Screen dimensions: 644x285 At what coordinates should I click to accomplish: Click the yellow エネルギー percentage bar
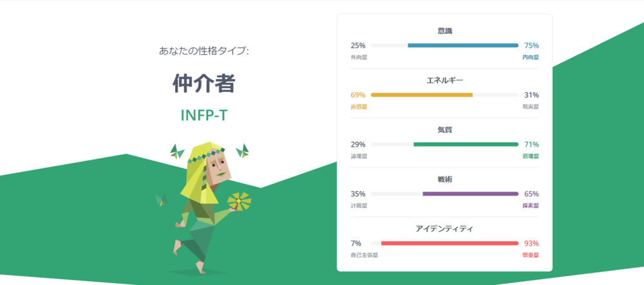(422, 95)
